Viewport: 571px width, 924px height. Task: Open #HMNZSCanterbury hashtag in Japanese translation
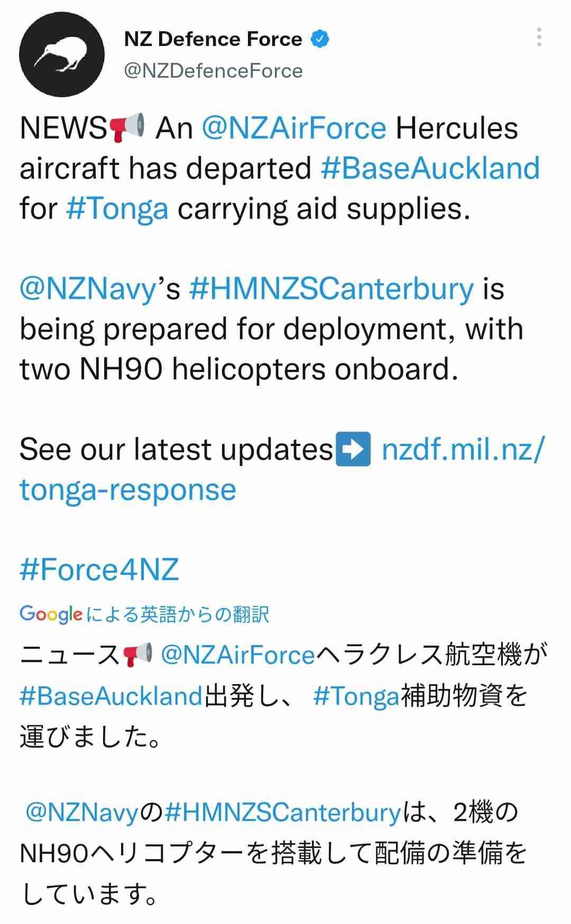coord(283,812)
